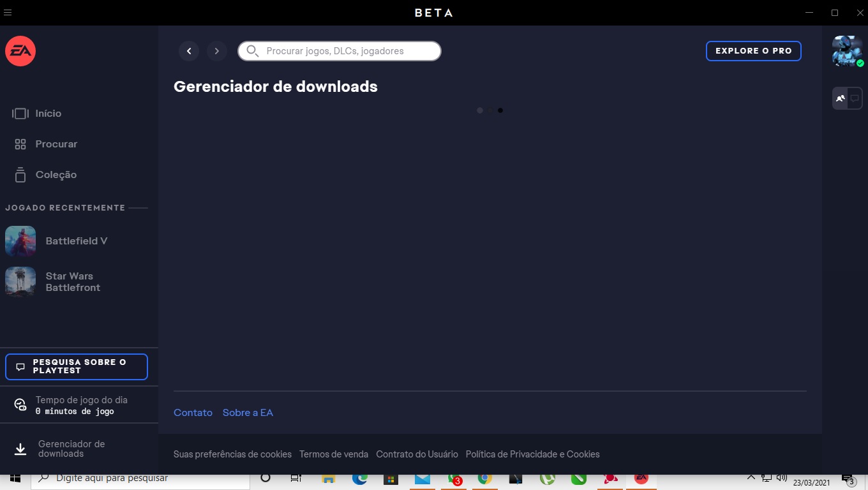Open Star Wars Battlefront from recently played
This screenshot has width=868, height=490.
pos(73,282)
